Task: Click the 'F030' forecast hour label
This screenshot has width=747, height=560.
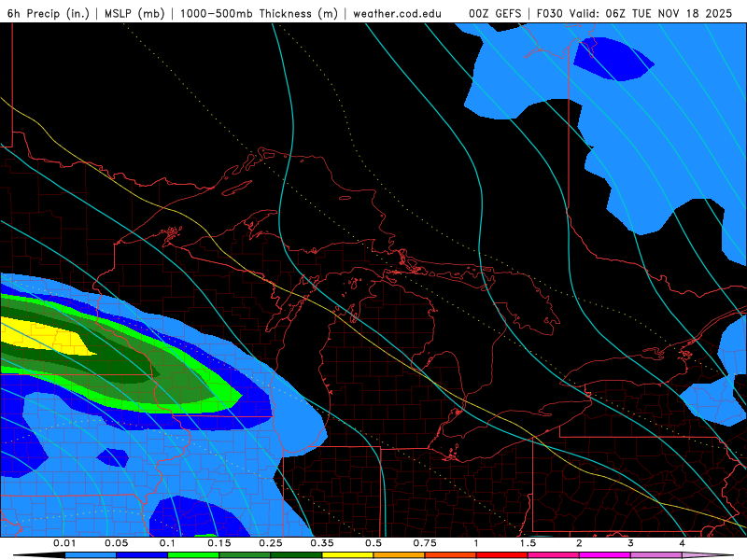Action: (x=550, y=13)
